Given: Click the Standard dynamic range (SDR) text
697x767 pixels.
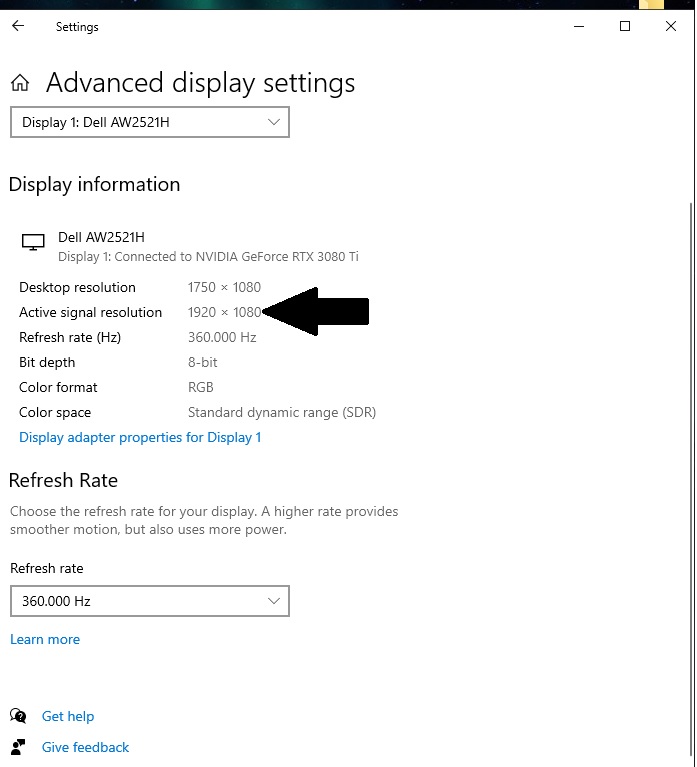Looking at the screenshot, I should coord(282,412).
